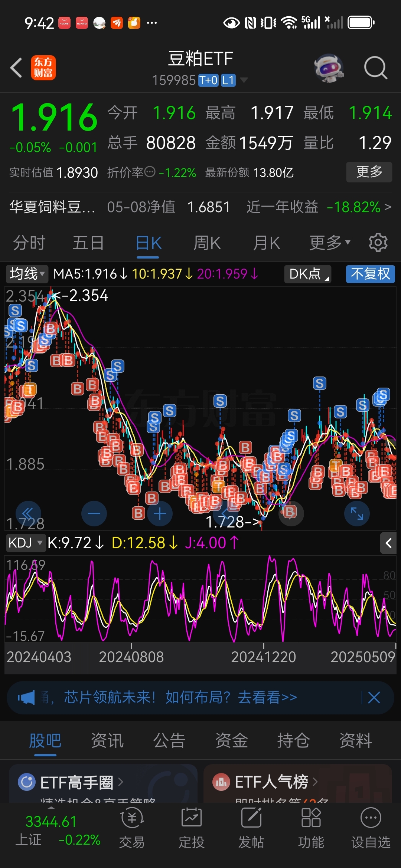Image resolution: width=401 pixels, height=868 pixels.
Task: Zoom out chart with minus button
Action: click(x=94, y=514)
